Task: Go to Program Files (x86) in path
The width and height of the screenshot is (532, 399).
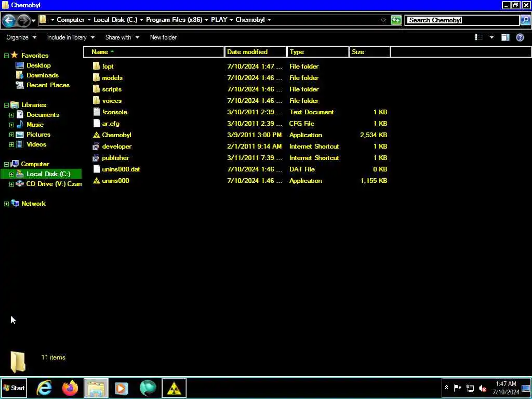Action: [174, 20]
